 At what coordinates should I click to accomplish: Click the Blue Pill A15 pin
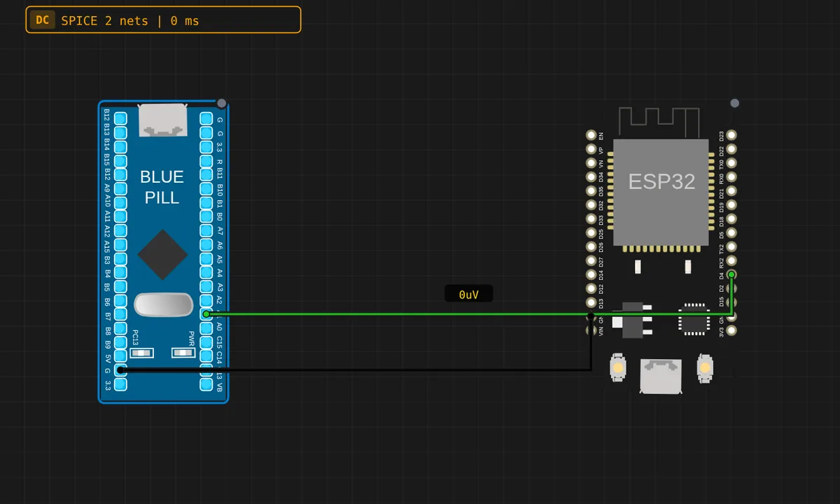pyautogui.click(x=120, y=244)
